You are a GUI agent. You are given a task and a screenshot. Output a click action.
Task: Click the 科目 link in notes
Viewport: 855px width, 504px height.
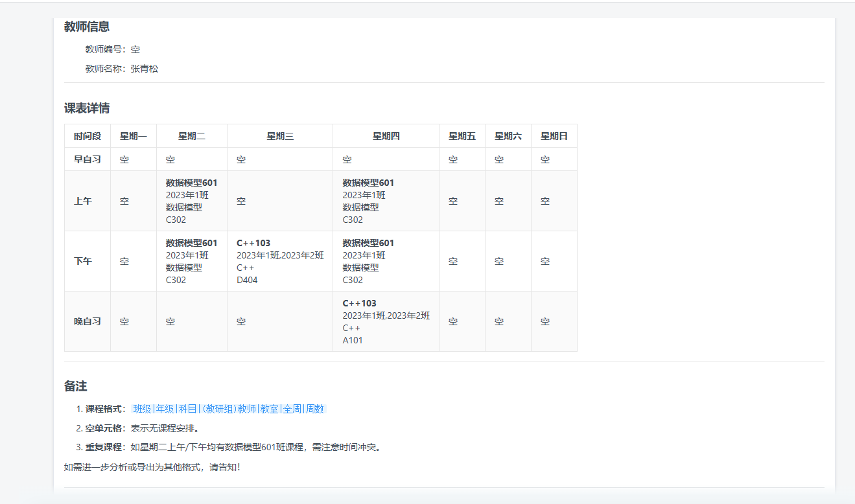coord(188,409)
